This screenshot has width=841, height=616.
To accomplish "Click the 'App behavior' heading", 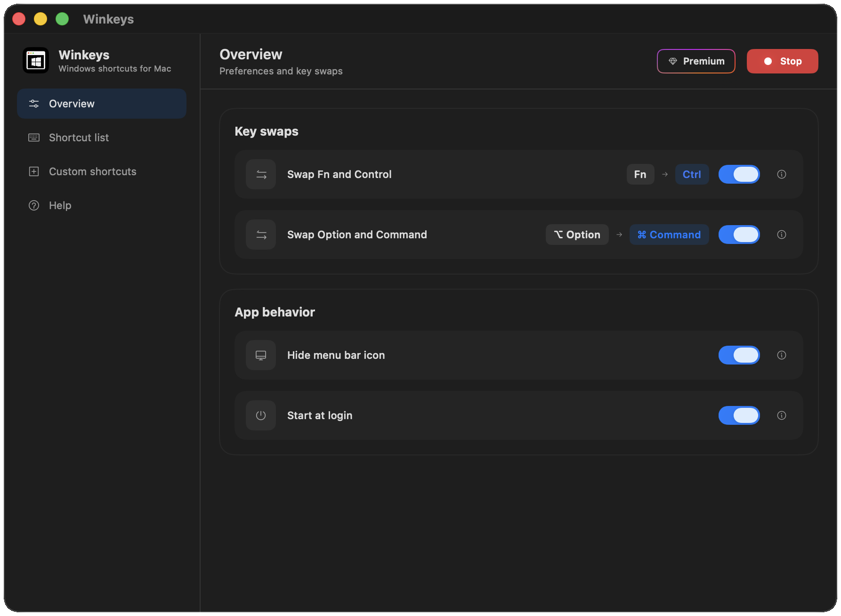I will pos(275,312).
